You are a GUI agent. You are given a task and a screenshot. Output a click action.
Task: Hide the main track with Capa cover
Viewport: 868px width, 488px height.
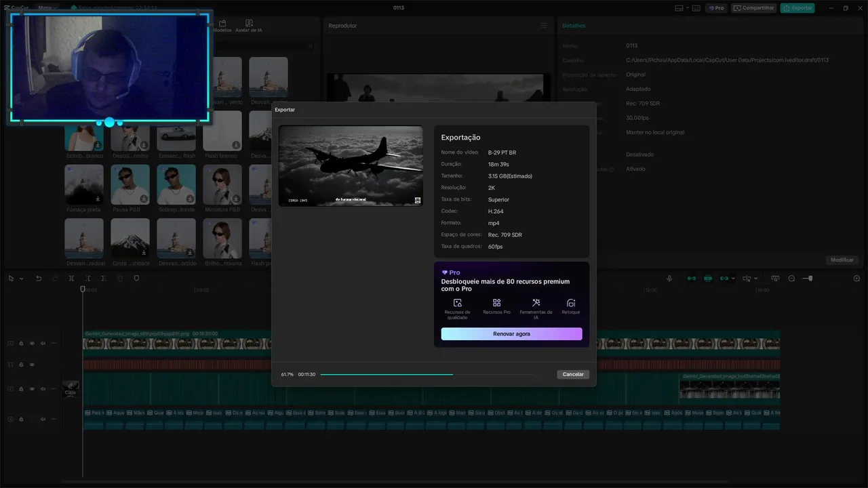(x=32, y=389)
